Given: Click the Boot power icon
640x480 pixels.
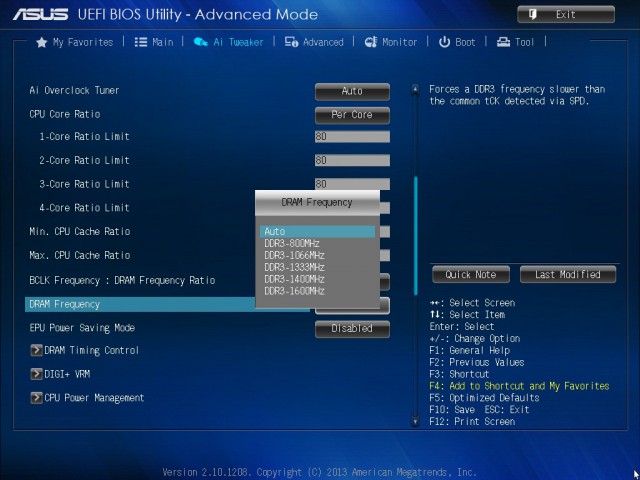Looking at the screenshot, I should [444, 42].
